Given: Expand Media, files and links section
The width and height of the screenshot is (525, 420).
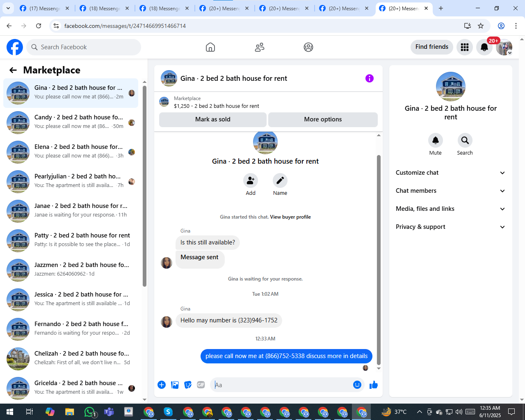Looking at the screenshot, I should (450, 209).
